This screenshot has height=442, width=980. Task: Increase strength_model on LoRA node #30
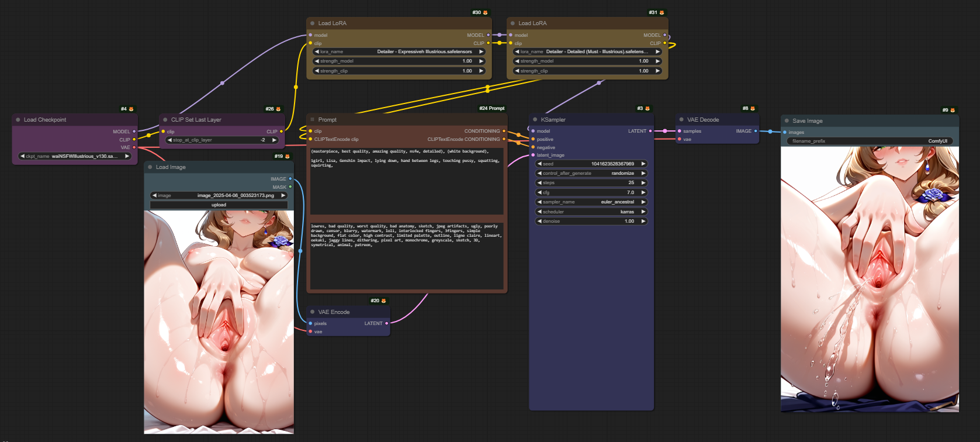coord(482,61)
